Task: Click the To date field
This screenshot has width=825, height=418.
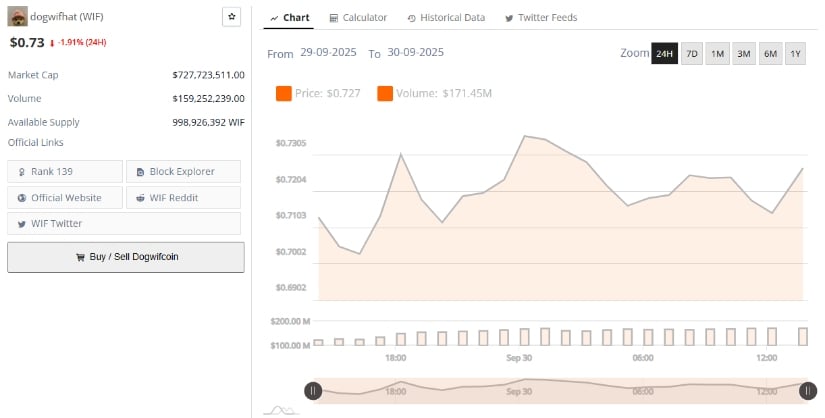Action: (414, 52)
